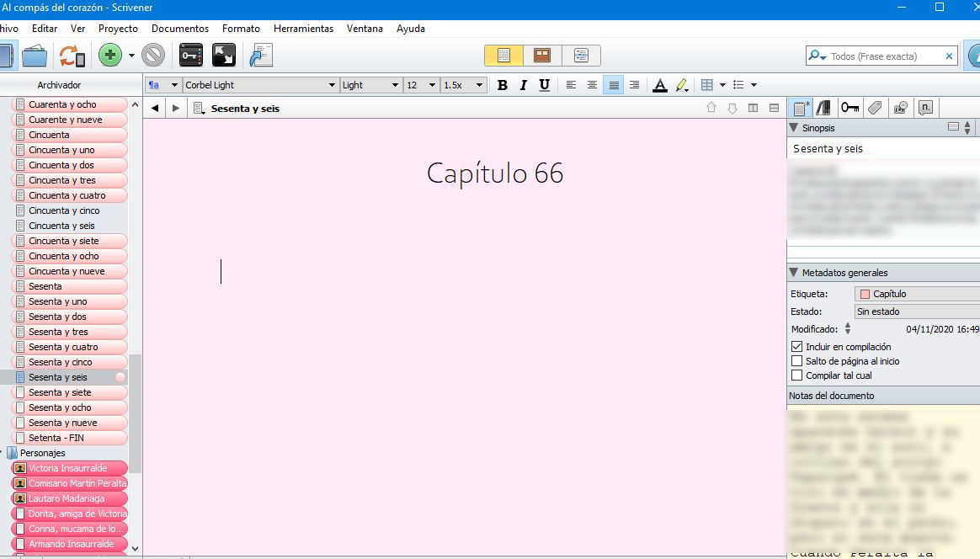Enable Compilar tal cual checkbox

796,375
